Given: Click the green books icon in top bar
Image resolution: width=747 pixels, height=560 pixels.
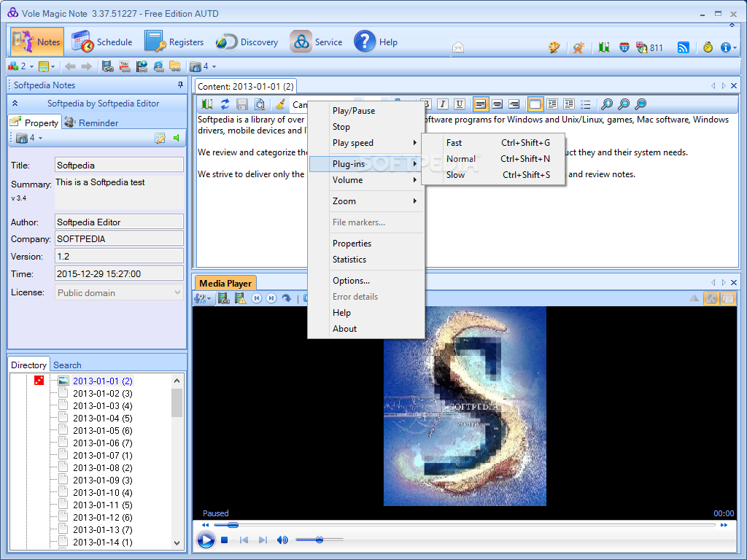Looking at the screenshot, I should tap(604, 47).
